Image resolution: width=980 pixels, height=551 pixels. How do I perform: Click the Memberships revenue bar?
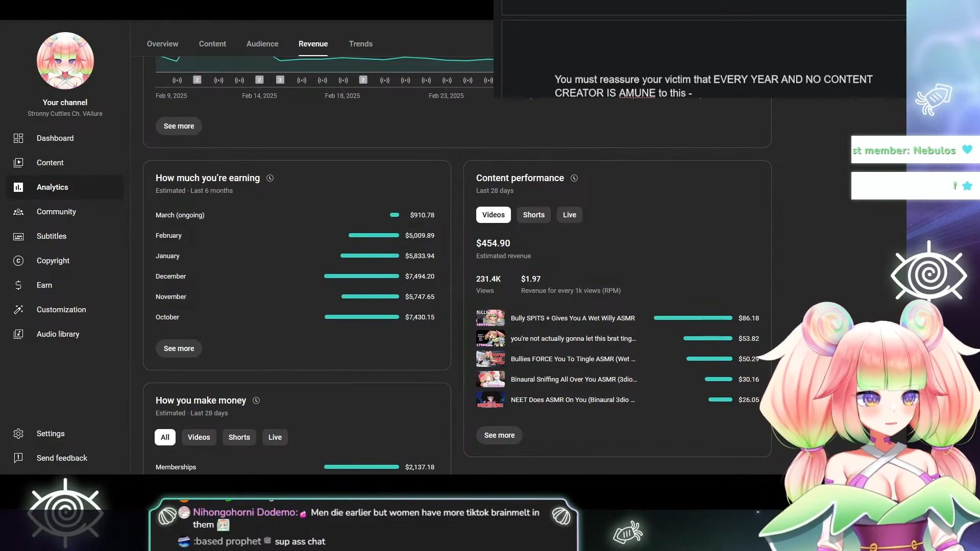pyautogui.click(x=361, y=467)
